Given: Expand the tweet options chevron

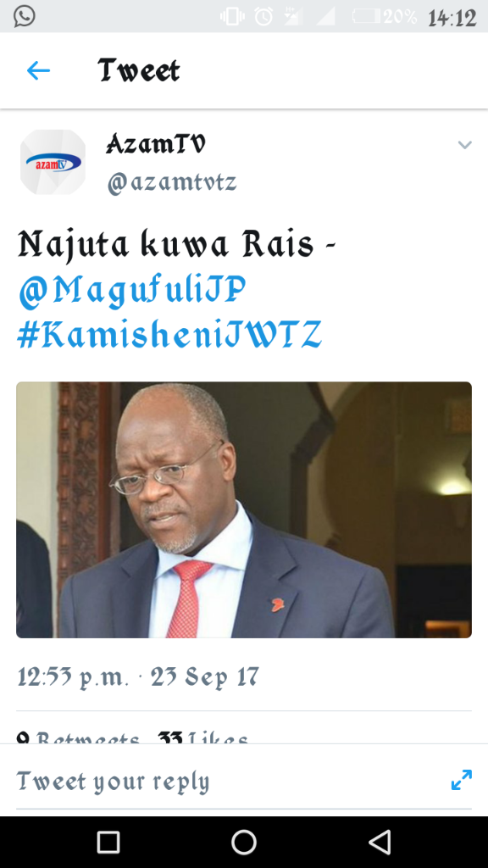Looking at the screenshot, I should point(465,145).
